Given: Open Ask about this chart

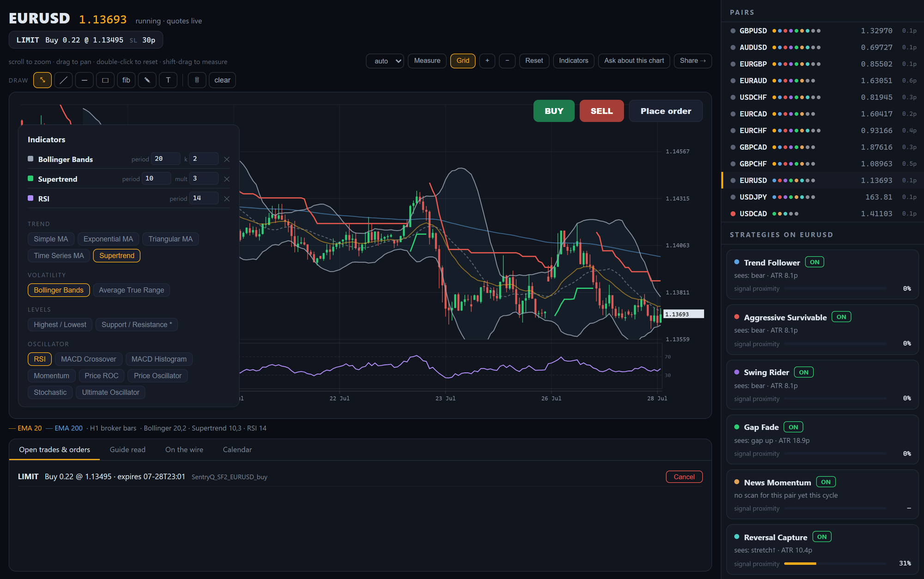Looking at the screenshot, I should [634, 61].
